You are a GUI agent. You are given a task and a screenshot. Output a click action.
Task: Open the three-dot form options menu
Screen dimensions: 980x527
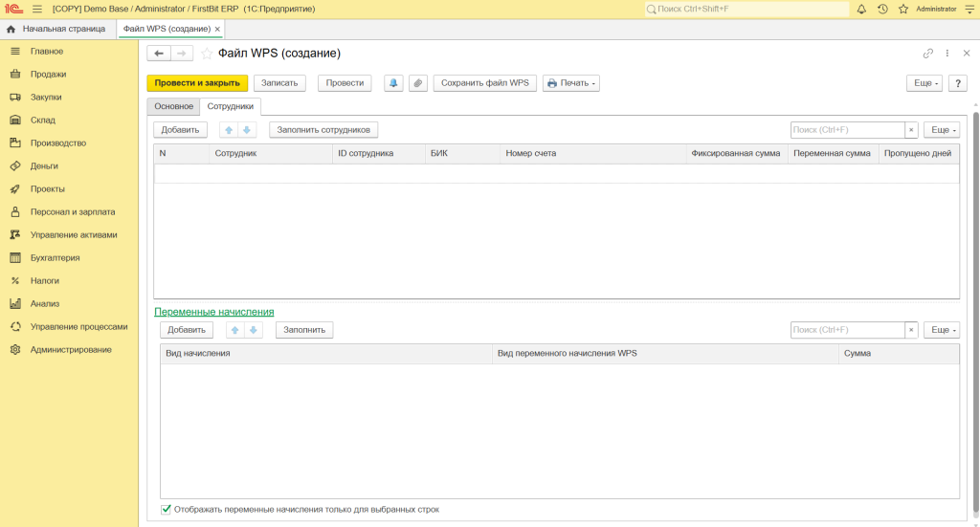(x=947, y=54)
